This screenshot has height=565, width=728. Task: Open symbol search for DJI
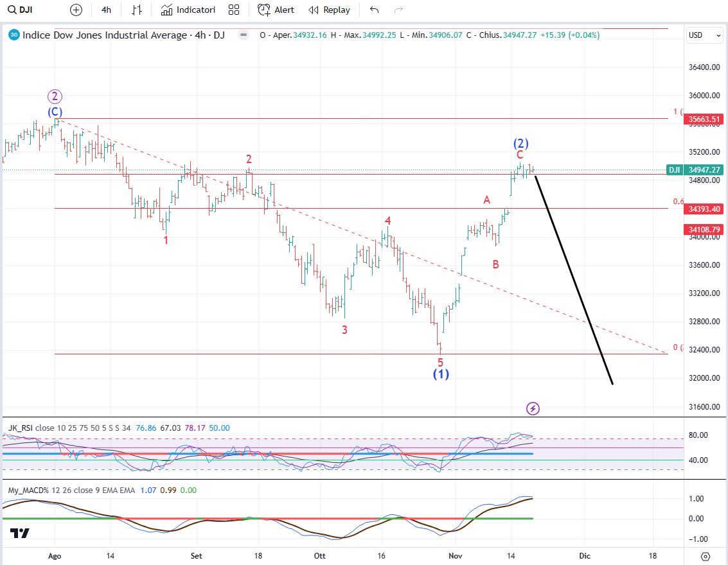[x=20, y=10]
